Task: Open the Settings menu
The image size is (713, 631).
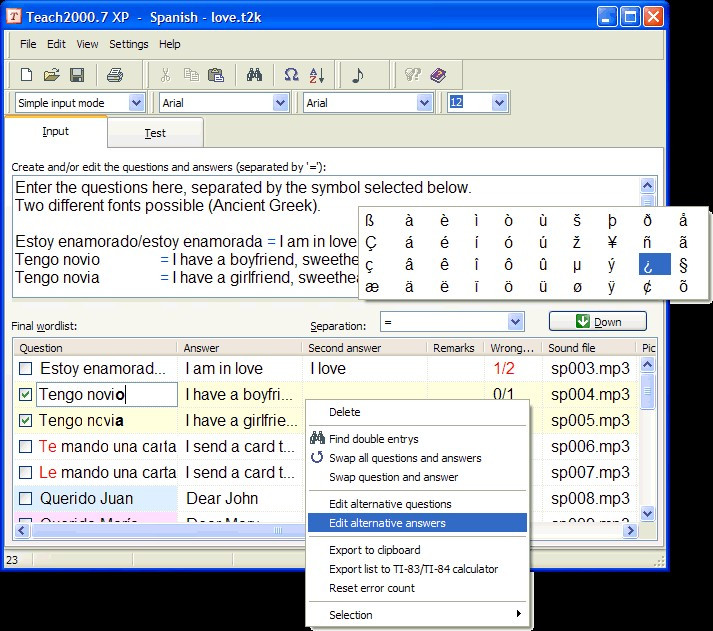Action: 129,44
